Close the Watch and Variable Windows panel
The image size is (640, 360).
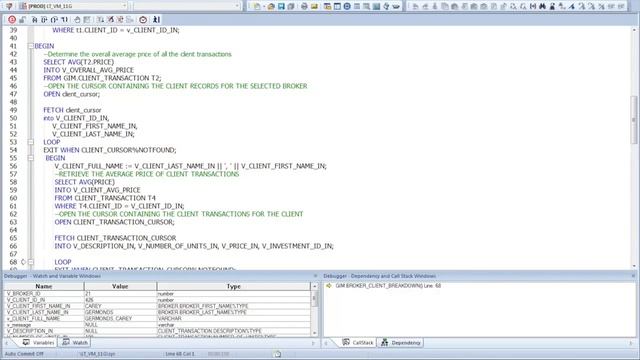pos(315,276)
